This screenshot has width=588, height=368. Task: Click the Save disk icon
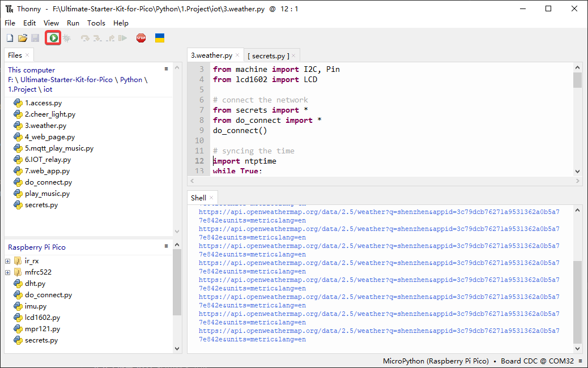[35, 38]
